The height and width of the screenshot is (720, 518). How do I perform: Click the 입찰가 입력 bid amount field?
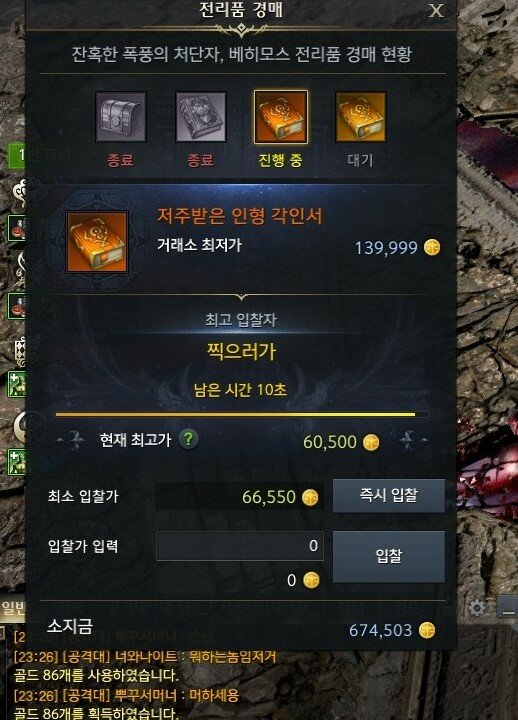(x=240, y=546)
